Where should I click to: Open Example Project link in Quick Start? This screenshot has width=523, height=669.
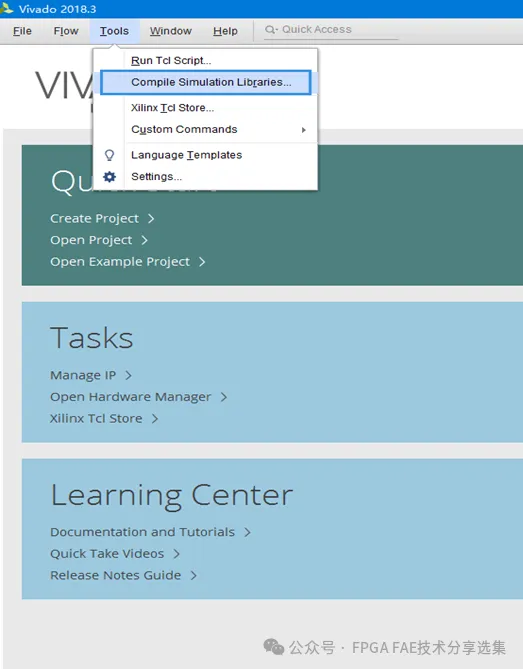point(120,262)
